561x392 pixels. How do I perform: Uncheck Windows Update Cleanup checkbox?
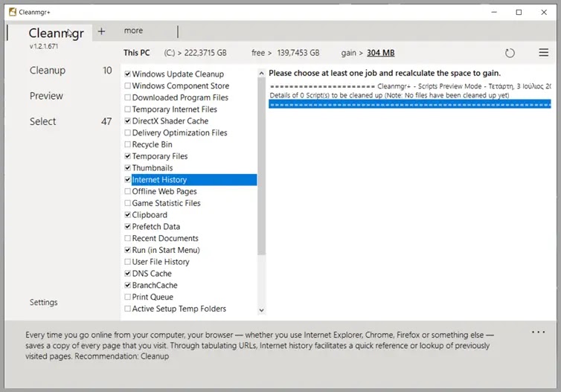coord(127,74)
